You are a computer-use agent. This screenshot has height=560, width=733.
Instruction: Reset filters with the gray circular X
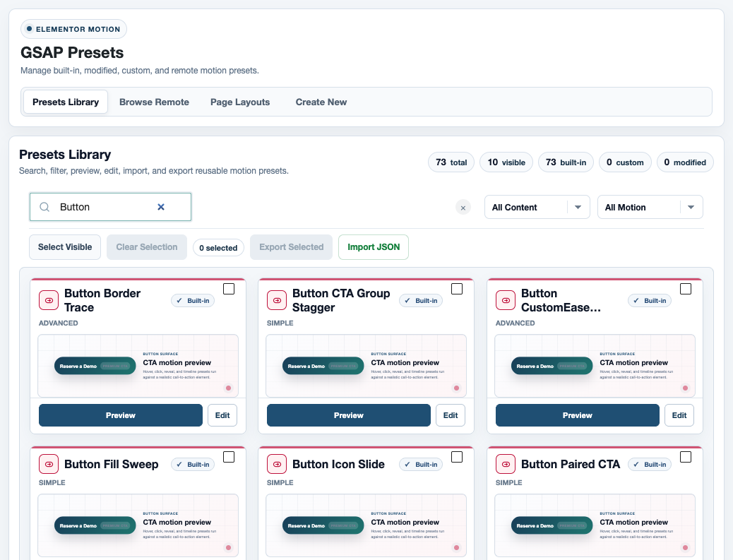(463, 208)
